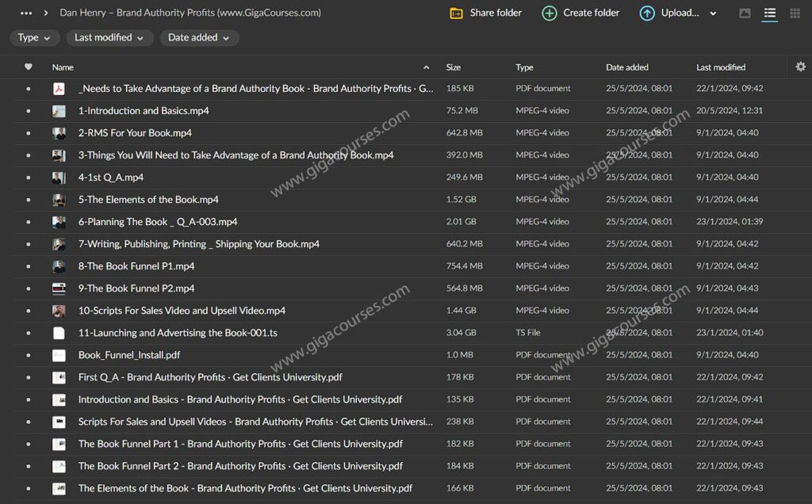Open the Last modified filter dropdown

109,38
